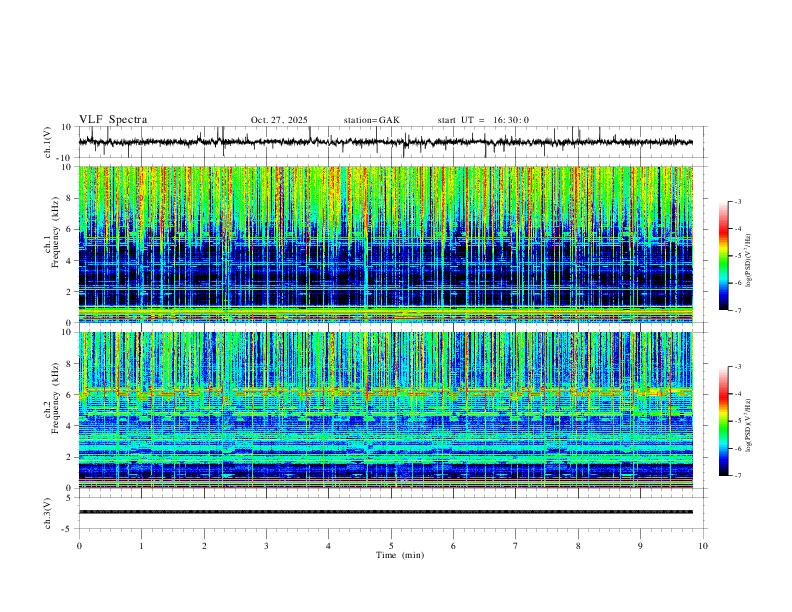Click time axis tick label "3"

point(266,546)
